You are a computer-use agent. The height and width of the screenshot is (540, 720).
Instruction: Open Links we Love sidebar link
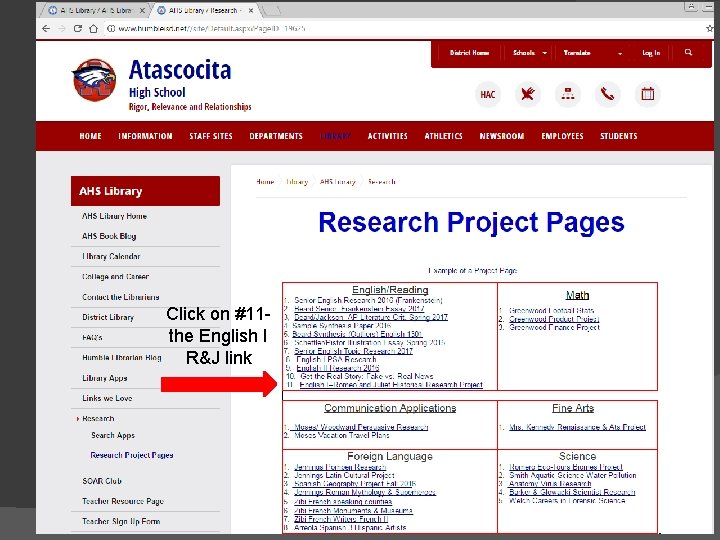click(x=107, y=398)
